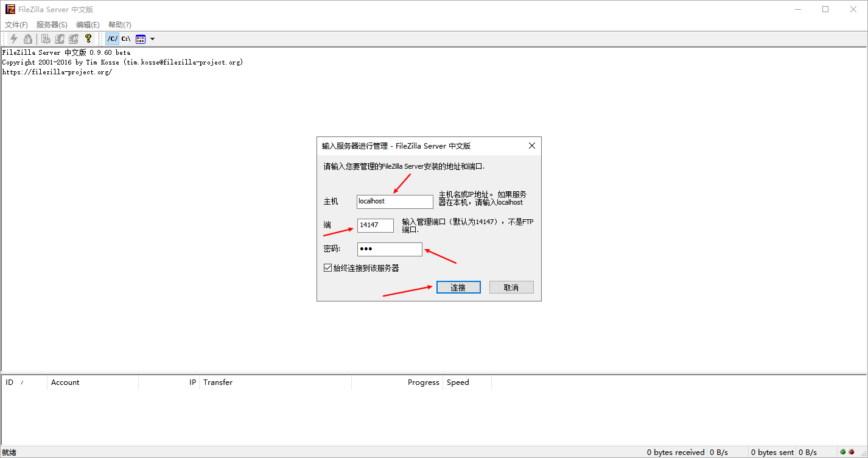Click the Account column header
This screenshot has height=458, width=868.
pos(65,382)
